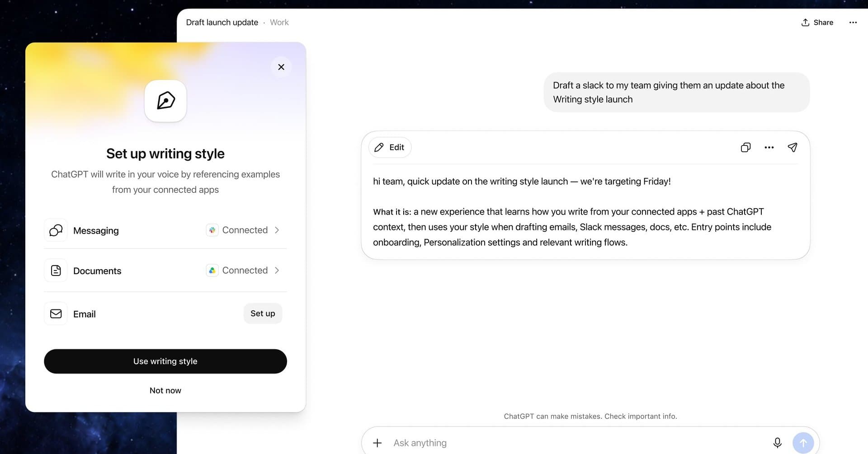
Task: Expand the Documents connection chevron
Action: (x=277, y=270)
